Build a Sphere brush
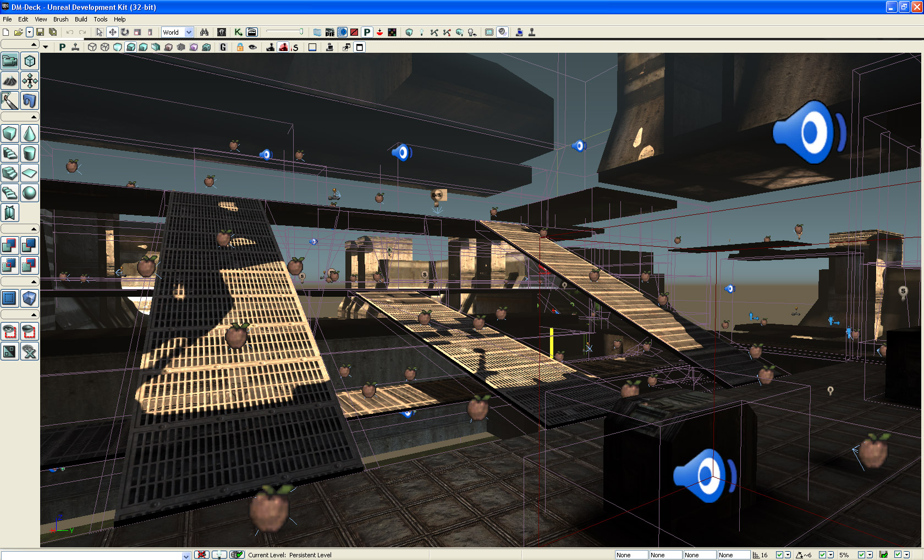The height and width of the screenshot is (560, 924). point(30,193)
